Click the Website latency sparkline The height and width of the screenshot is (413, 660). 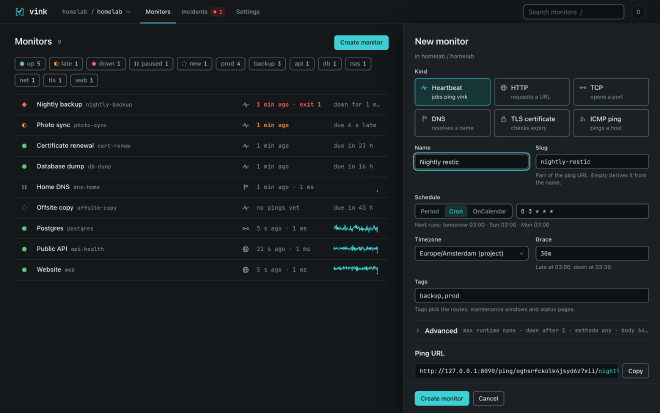click(x=356, y=269)
